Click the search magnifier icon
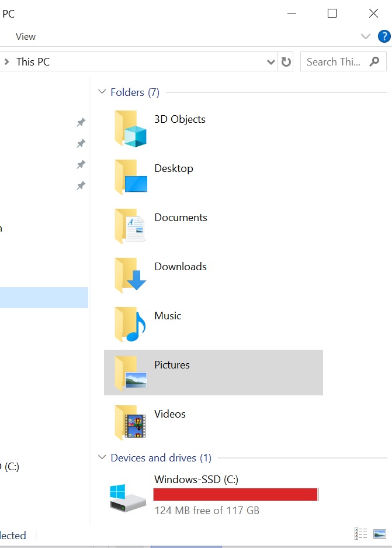The height and width of the screenshot is (548, 392). point(374,61)
